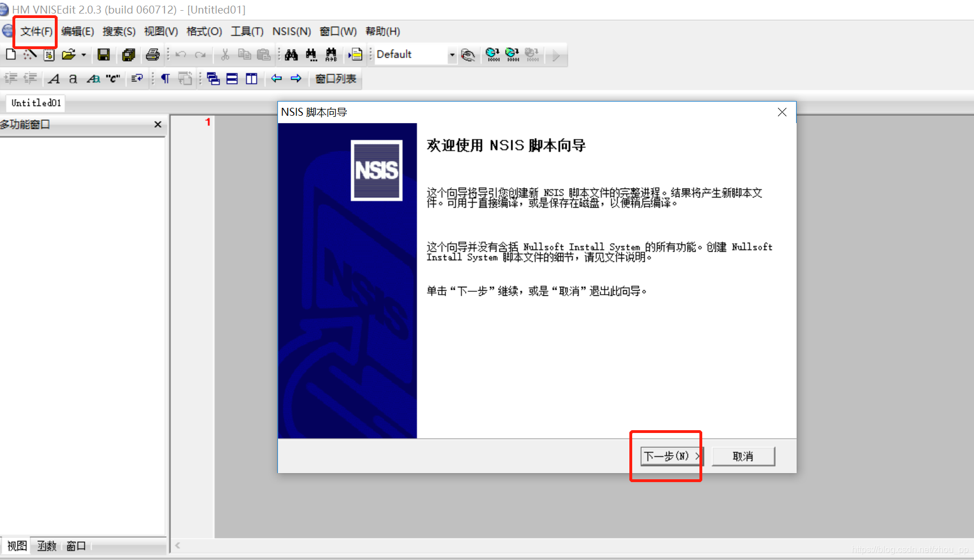
Task: Create a new blank script file
Action: pos(11,54)
